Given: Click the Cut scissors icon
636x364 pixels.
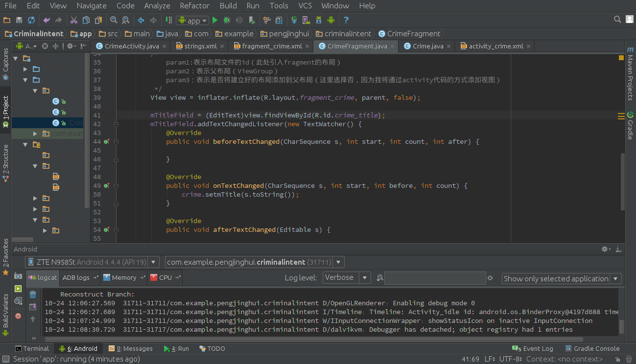Looking at the screenshot, I should point(74,20).
